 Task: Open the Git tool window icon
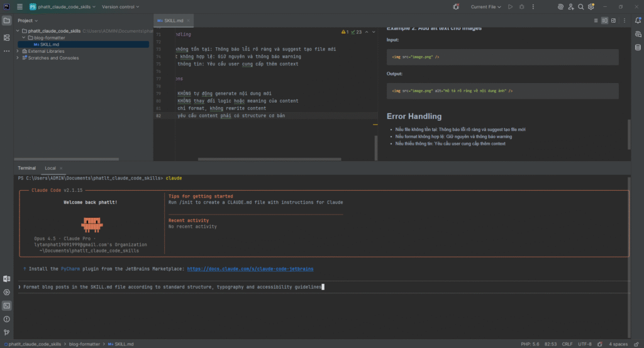[x=7, y=332]
